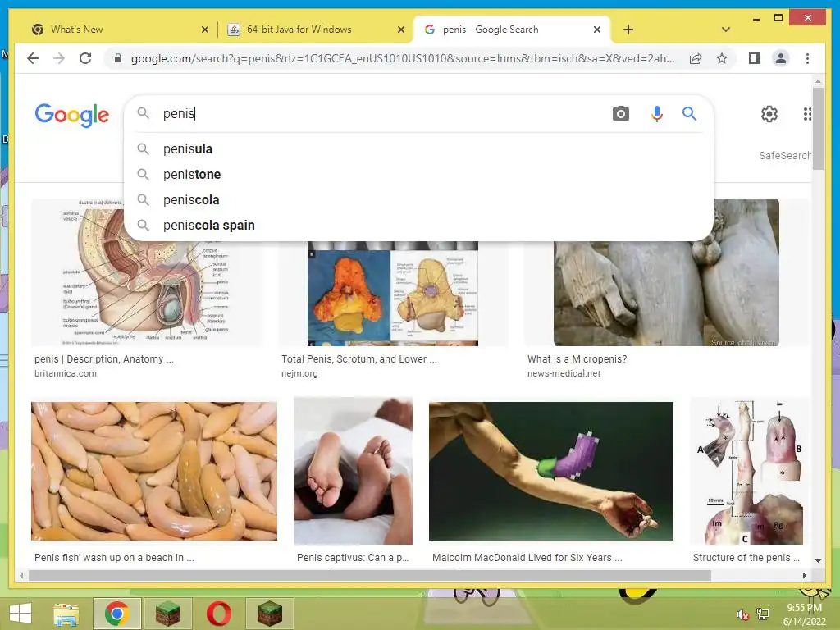
Task: Open 'What is a Micropenis?' result
Action: pos(577,359)
